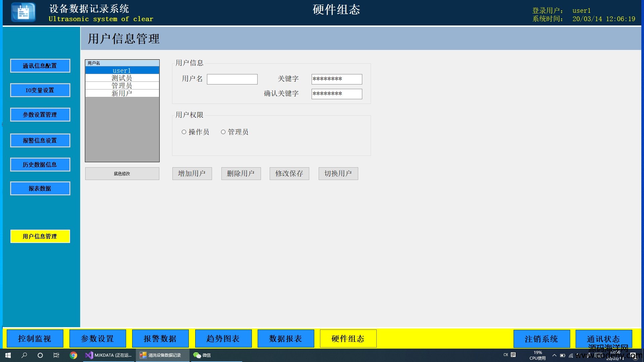Click the 用户名 list column header
The height and width of the screenshot is (362, 644).
point(122,63)
